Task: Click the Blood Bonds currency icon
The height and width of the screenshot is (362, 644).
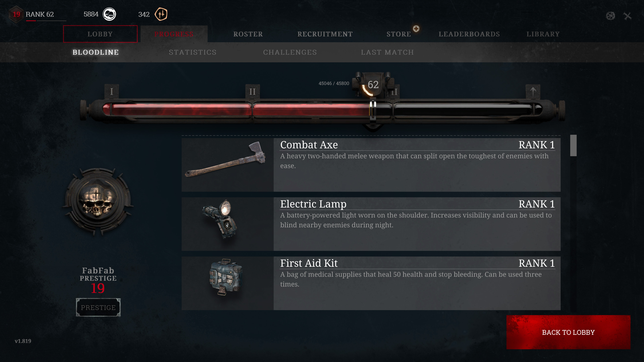Action: (161, 14)
